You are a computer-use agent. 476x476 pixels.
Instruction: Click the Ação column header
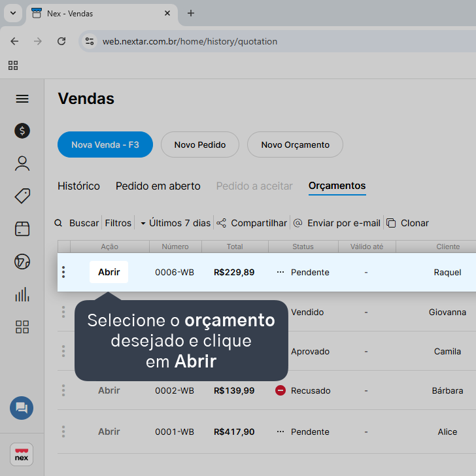tap(110, 246)
